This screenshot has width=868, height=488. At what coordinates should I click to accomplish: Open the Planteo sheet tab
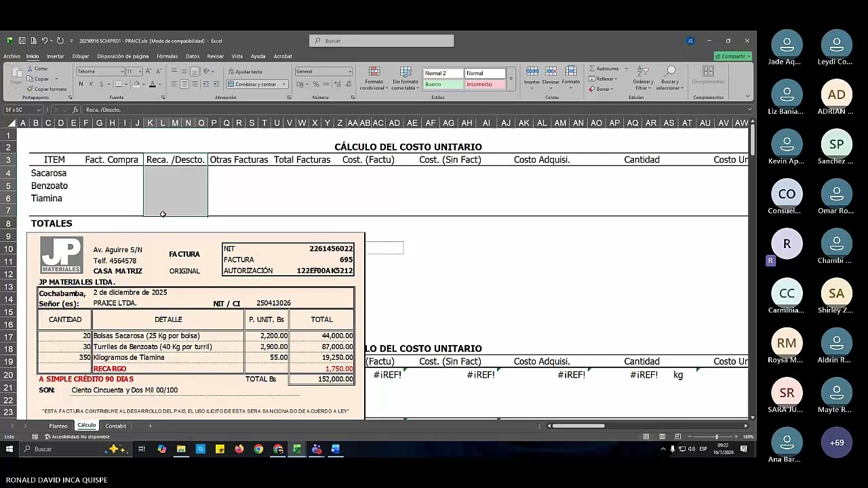point(58,426)
